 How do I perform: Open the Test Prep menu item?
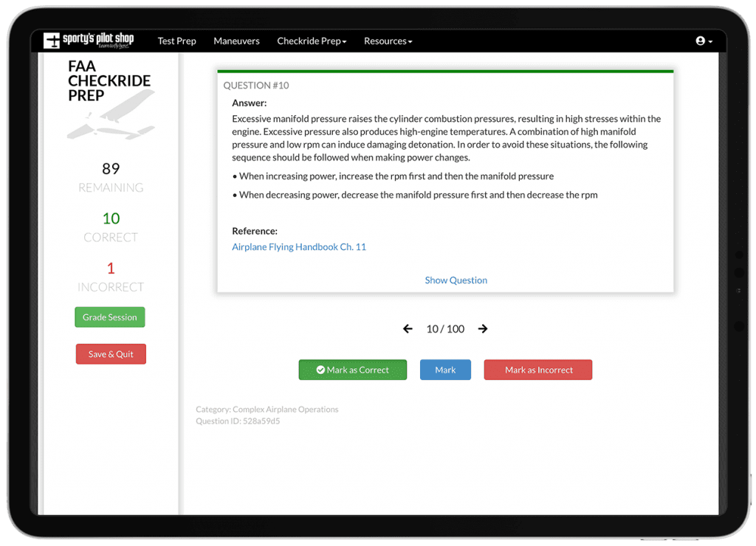(176, 41)
